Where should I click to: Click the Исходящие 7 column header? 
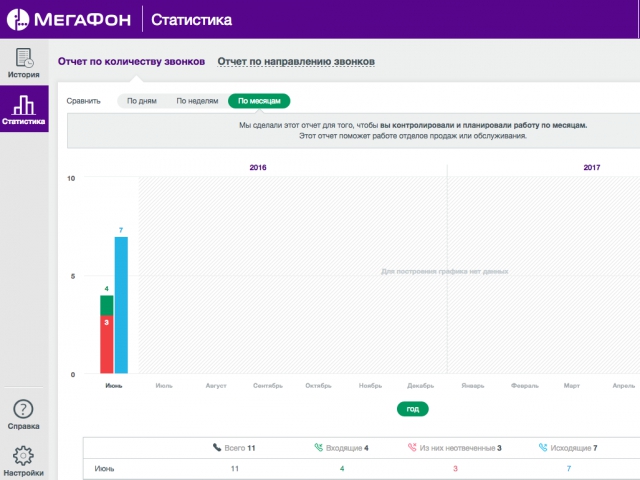pos(568,448)
